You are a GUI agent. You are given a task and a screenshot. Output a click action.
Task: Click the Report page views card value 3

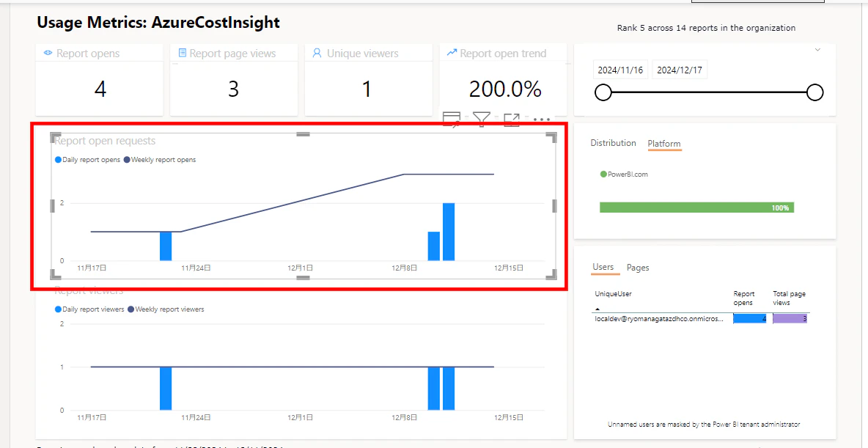[233, 89]
